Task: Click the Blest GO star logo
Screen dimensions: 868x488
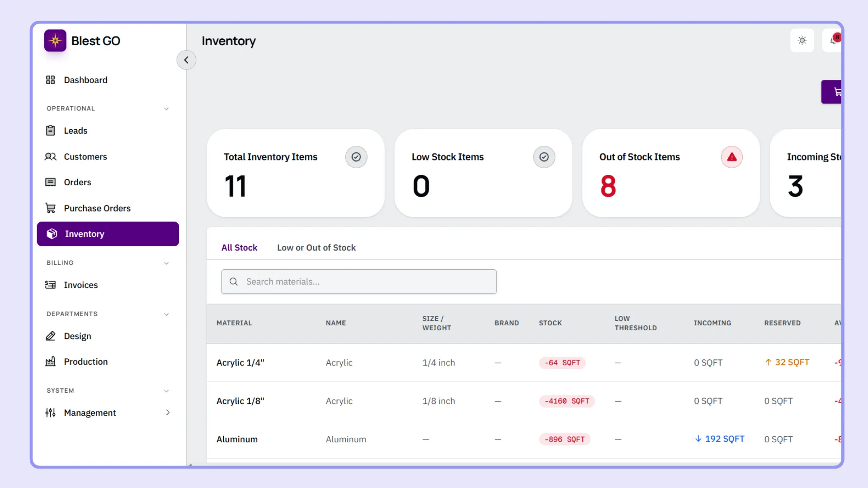Action: pos(55,41)
